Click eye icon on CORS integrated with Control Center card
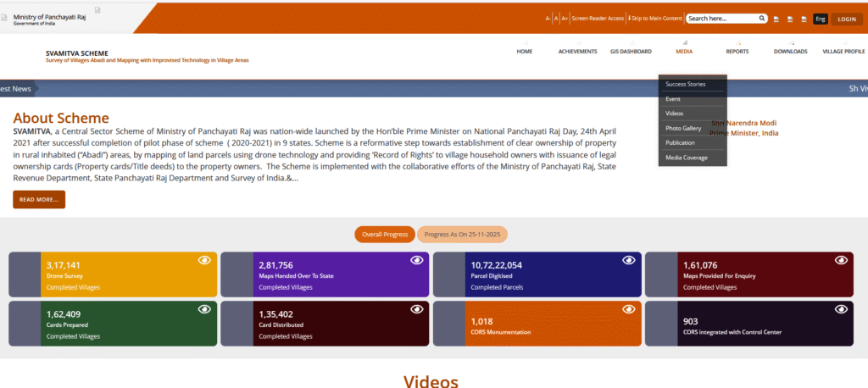This screenshot has height=388, width=868. (842, 309)
